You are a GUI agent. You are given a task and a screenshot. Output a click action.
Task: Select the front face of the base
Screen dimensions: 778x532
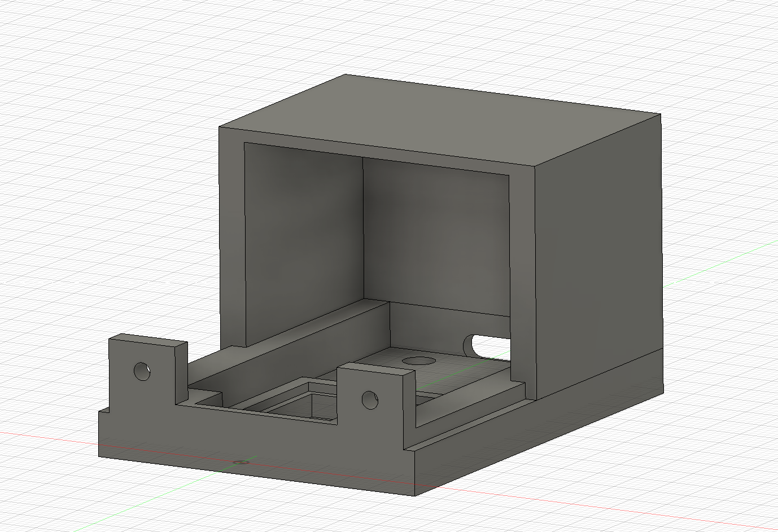click(x=257, y=454)
